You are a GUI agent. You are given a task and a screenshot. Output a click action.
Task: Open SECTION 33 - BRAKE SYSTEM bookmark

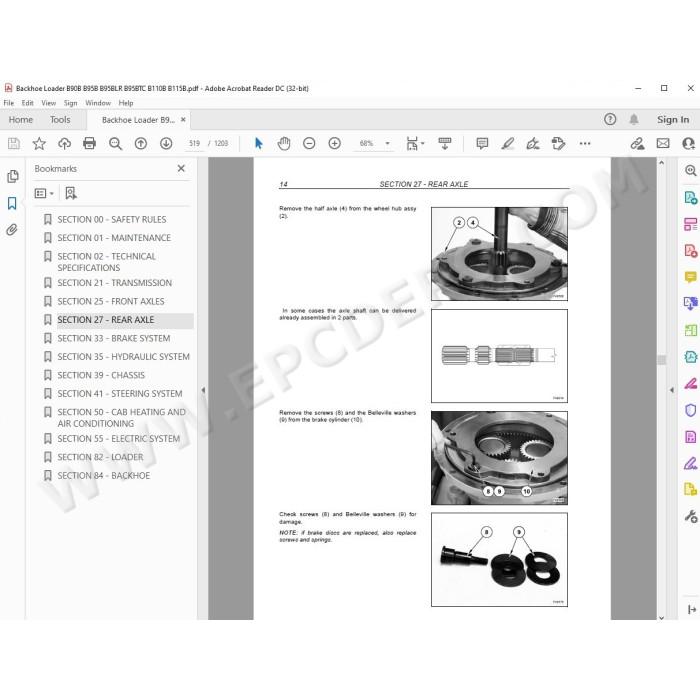pyautogui.click(x=114, y=338)
